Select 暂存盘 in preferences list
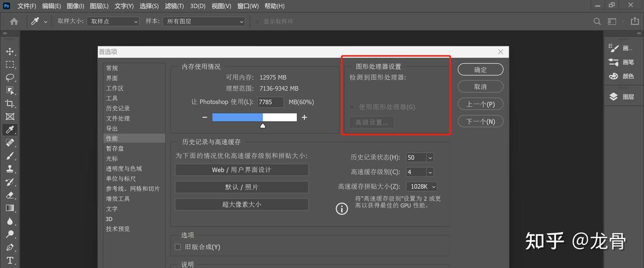 tap(134, 148)
